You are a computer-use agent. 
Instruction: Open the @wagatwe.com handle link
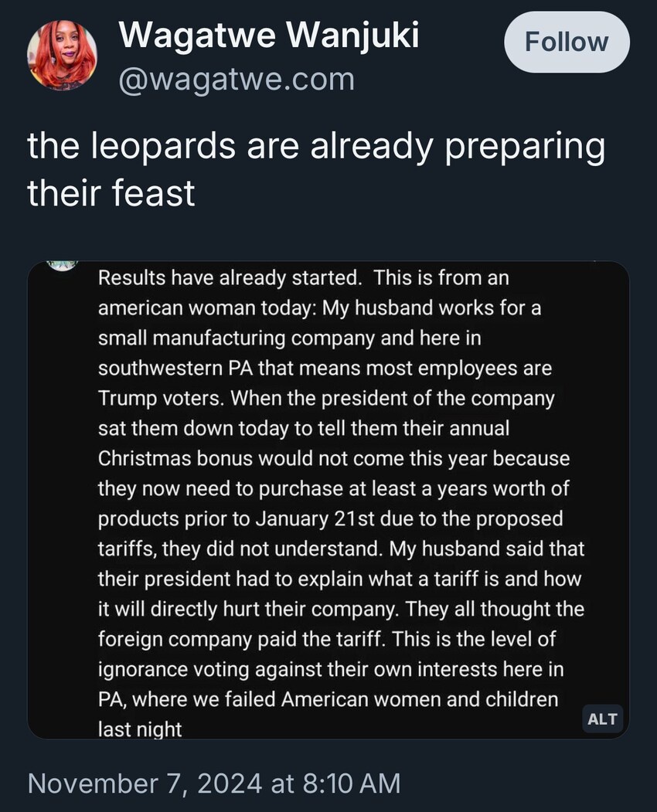click(x=235, y=79)
